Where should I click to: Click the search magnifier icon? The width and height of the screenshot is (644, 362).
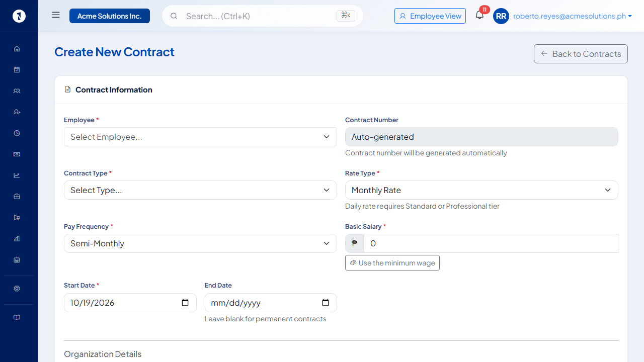pos(174,16)
